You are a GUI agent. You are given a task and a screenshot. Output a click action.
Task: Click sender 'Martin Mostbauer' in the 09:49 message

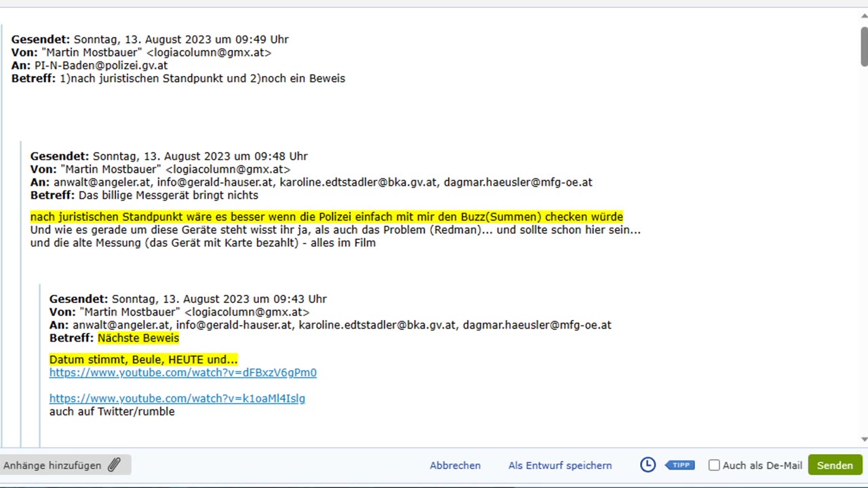[x=92, y=53]
